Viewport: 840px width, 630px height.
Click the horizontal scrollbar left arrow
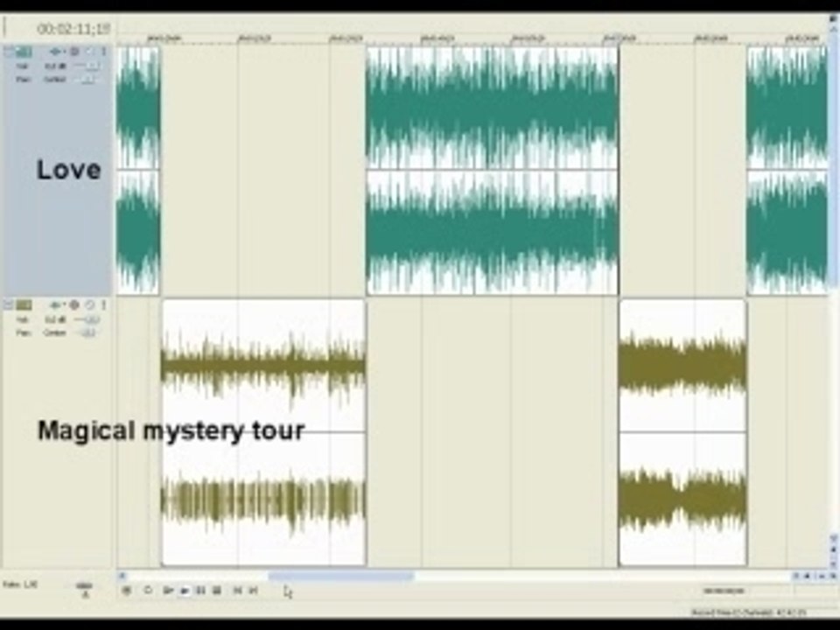[122, 577]
